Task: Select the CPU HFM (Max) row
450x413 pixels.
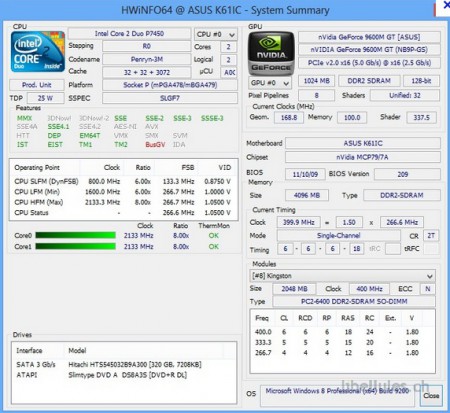Action: pos(123,202)
